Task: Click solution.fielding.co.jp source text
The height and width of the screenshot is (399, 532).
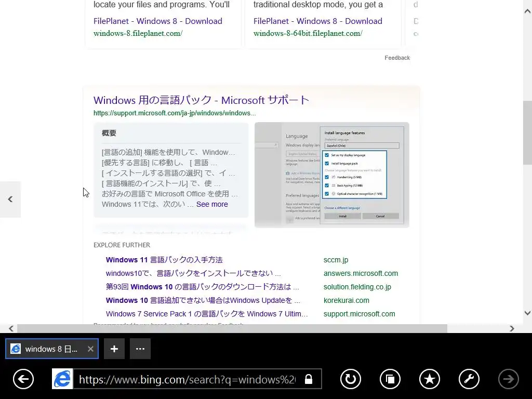Action: click(x=357, y=287)
